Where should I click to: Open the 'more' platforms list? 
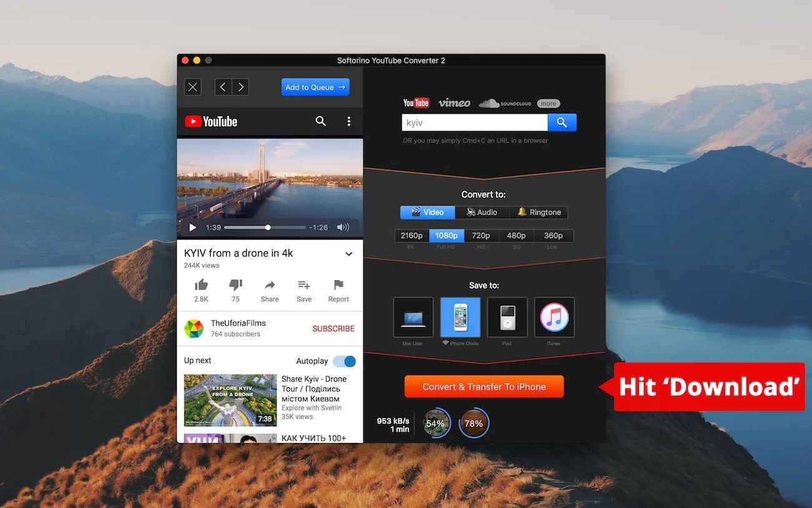coord(548,102)
